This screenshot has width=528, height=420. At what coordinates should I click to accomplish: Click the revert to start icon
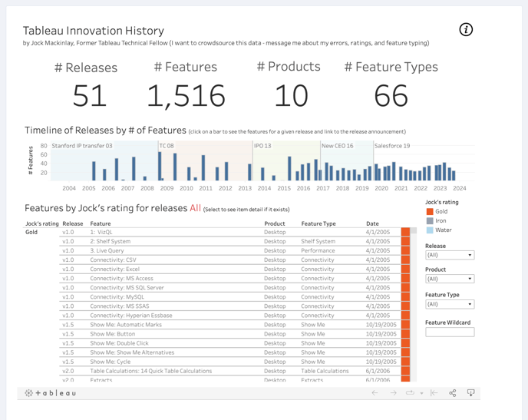(x=434, y=392)
